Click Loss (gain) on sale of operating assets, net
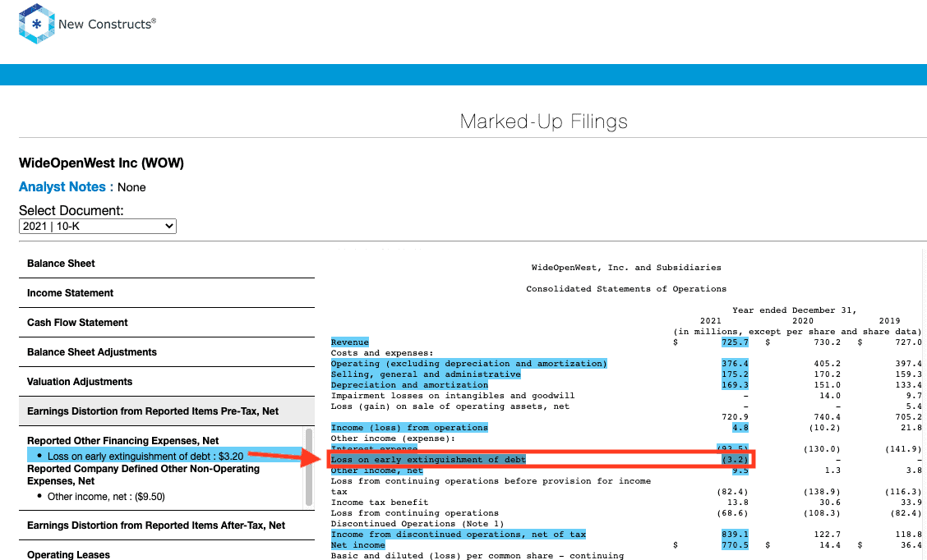 [x=450, y=406]
